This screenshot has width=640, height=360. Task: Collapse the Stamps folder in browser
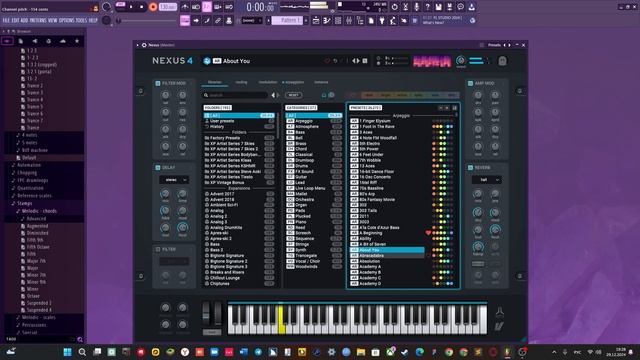pyautogui.click(x=24, y=203)
